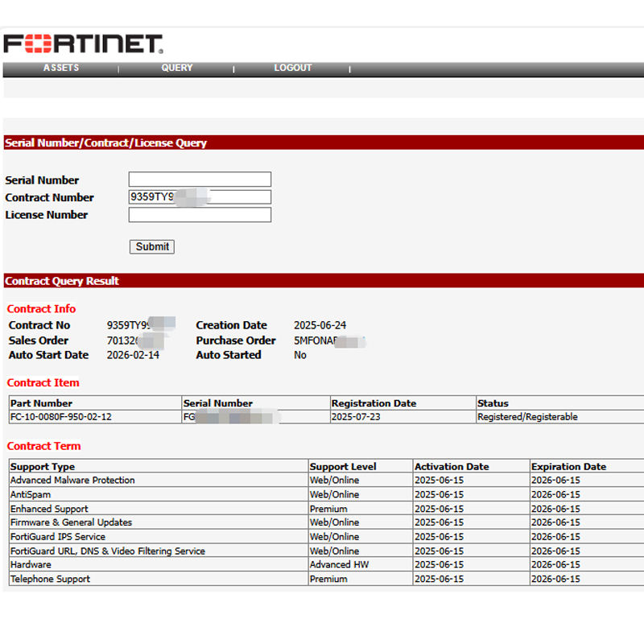Viewport: 644px width, 644px height.
Task: Click the 2025-07-23 registration date cell
Action: point(356,417)
